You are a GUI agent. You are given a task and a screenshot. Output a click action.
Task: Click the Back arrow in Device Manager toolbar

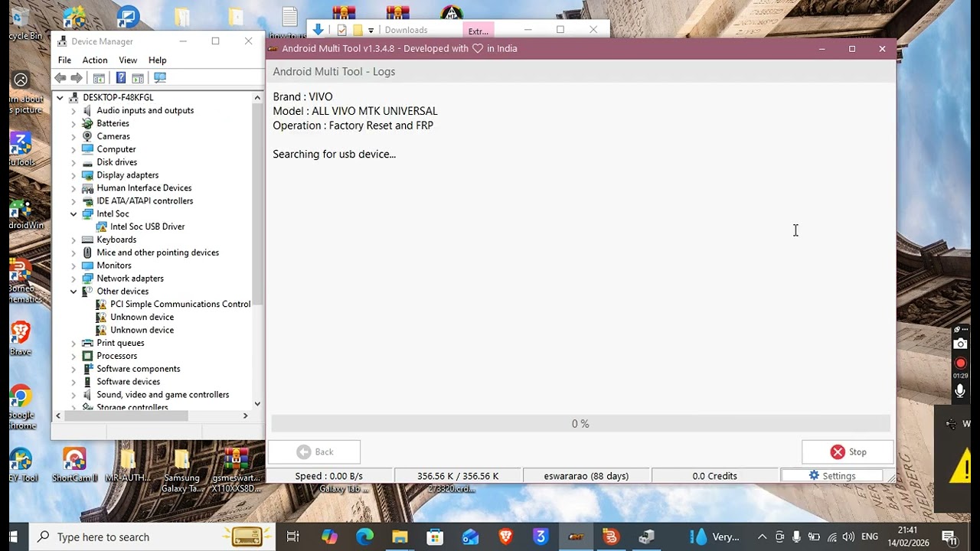pos(60,78)
